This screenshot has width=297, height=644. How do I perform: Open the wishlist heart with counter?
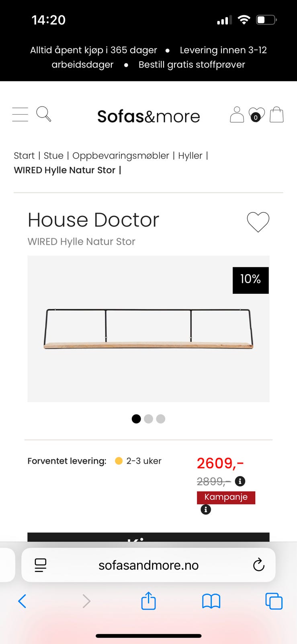(256, 115)
